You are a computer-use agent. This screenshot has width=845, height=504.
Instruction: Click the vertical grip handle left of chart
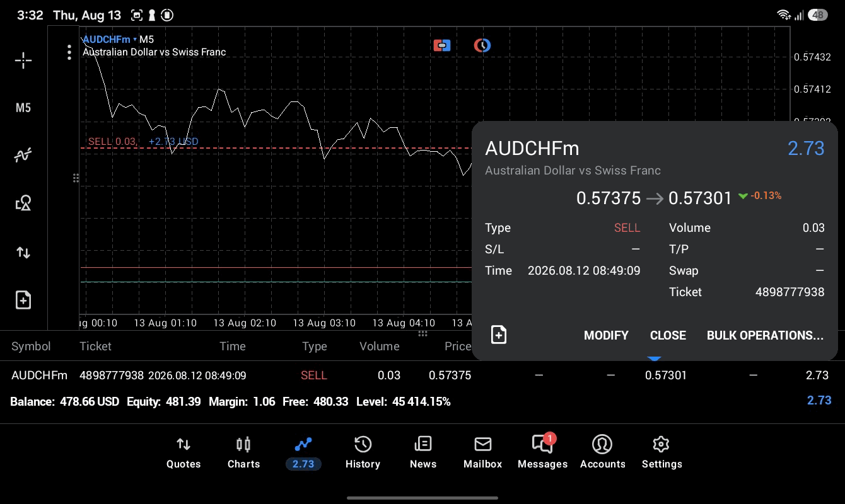(x=76, y=178)
